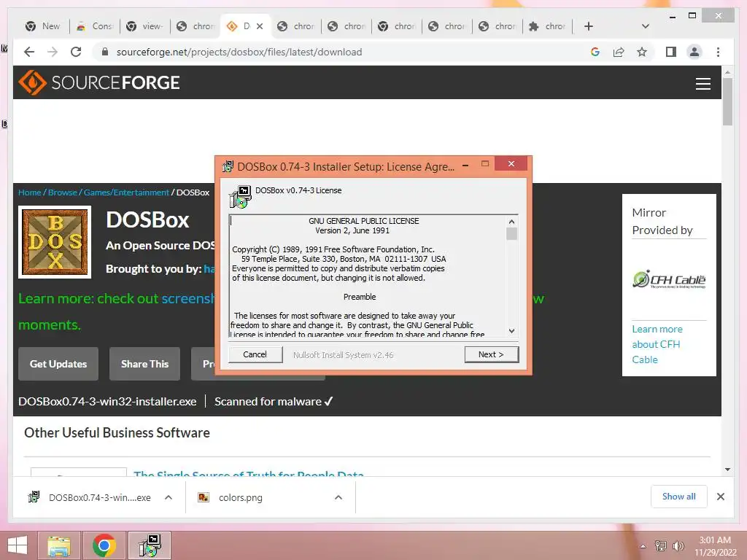The height and width of the screenshot is (560, 747).
Task: Click the page scrollbar down arrow
Action: point(727,470)
